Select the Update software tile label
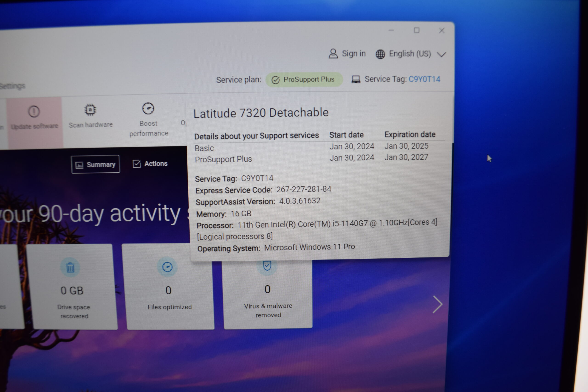 tap(34, 126)
